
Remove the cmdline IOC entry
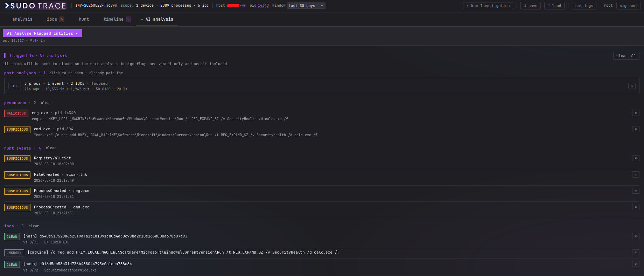[636, 253]
